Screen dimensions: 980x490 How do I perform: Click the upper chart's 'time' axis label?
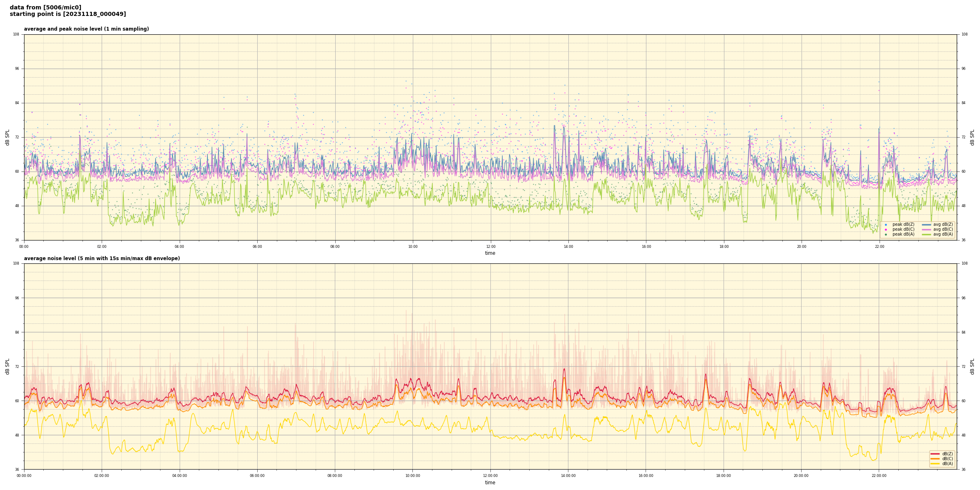490,253
